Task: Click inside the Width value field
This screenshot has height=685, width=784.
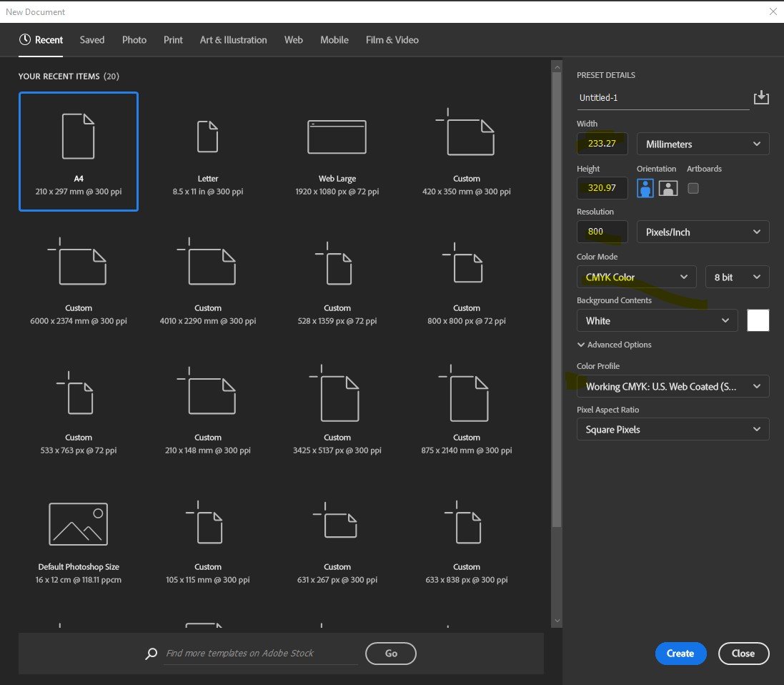Action: pyautogui.click(x=602, y=143)
